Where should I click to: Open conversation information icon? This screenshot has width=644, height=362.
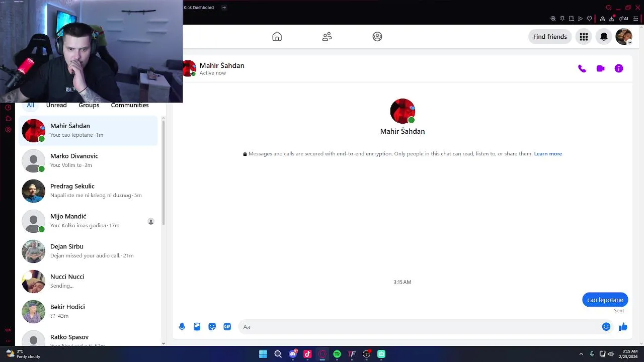619,69
